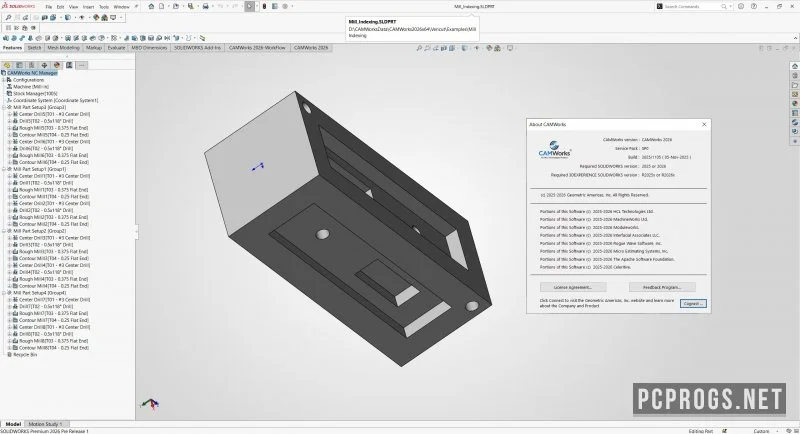
Task: Collapse the Mill Part Setup2 group
Action: point(4,231)
